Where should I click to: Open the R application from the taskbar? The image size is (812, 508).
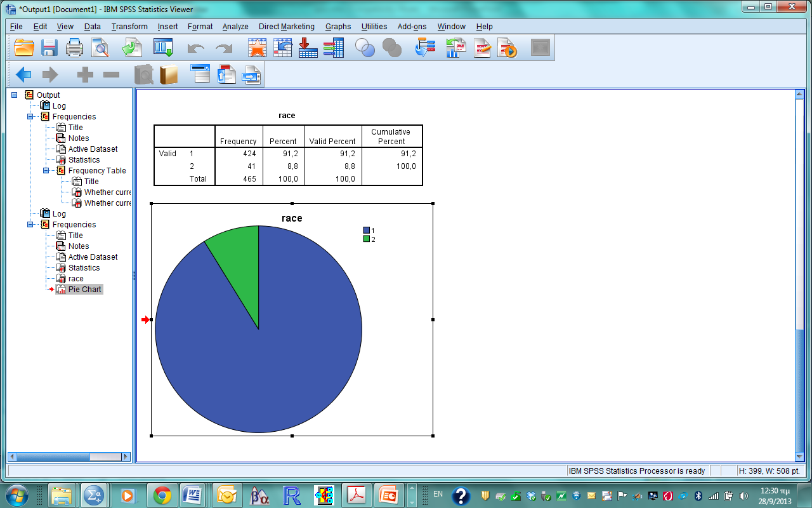click(x=292, y=495)
